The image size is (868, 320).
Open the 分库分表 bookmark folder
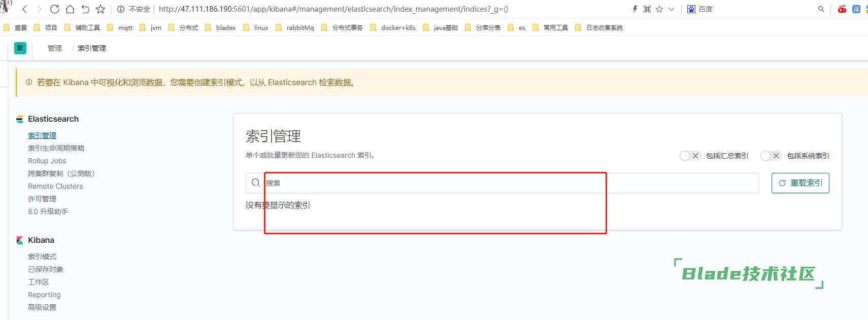pos(482,28)
